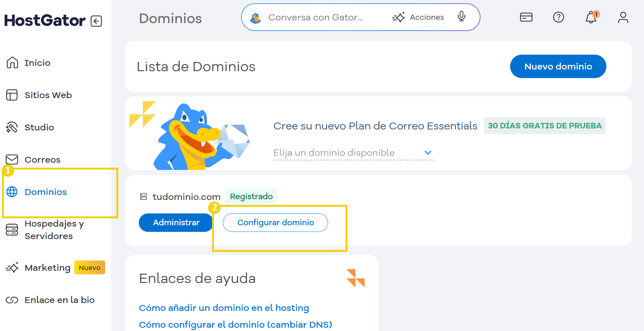Click the Gator avatar icon in the chat bar
Image resolution: width=644 pixels, height=331 pixels.
[256, 17]
